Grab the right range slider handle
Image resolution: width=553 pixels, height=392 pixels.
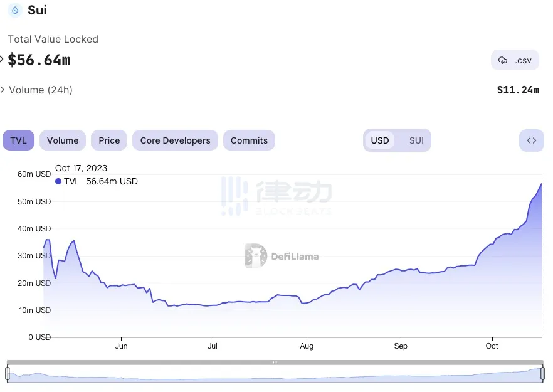click(543, 374)
